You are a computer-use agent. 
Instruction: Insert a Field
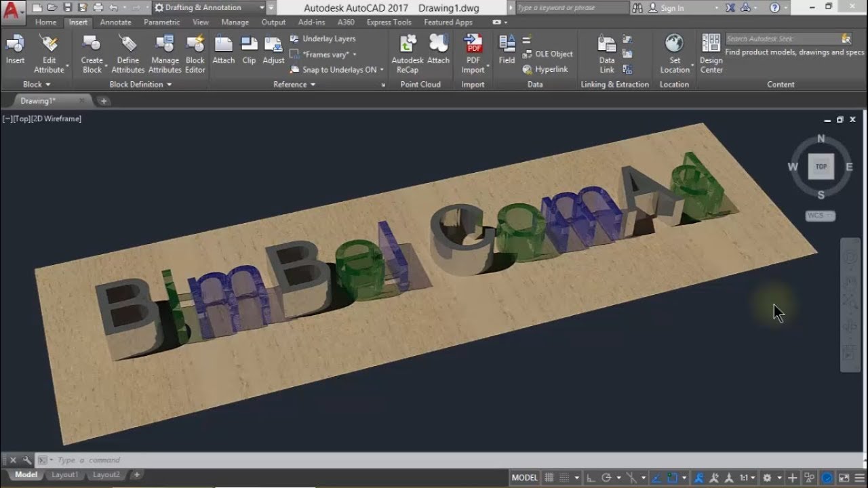[507, 49]
